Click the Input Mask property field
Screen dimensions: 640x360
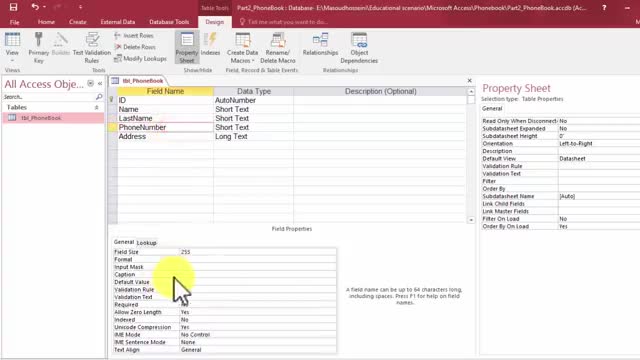[258, 267]
